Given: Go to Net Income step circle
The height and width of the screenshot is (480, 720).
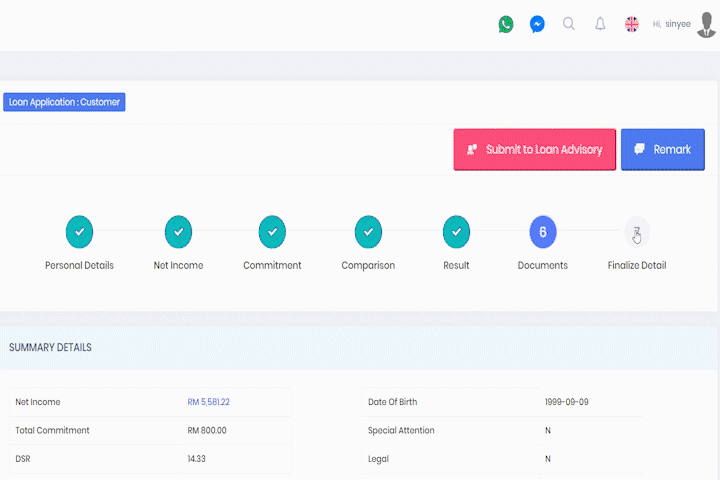Looking at the screenshot, I should [x=178, y=232].
